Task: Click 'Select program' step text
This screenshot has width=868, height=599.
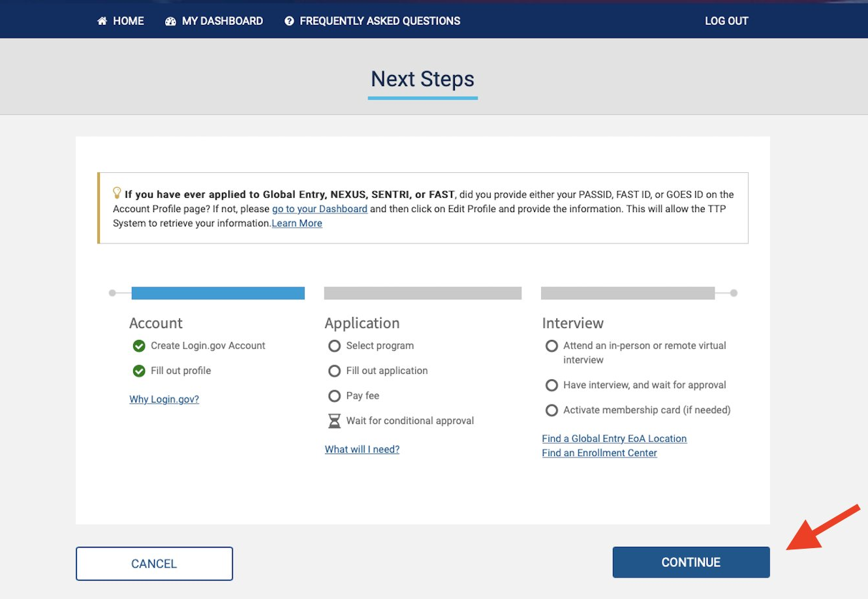Action: (380, 346)
